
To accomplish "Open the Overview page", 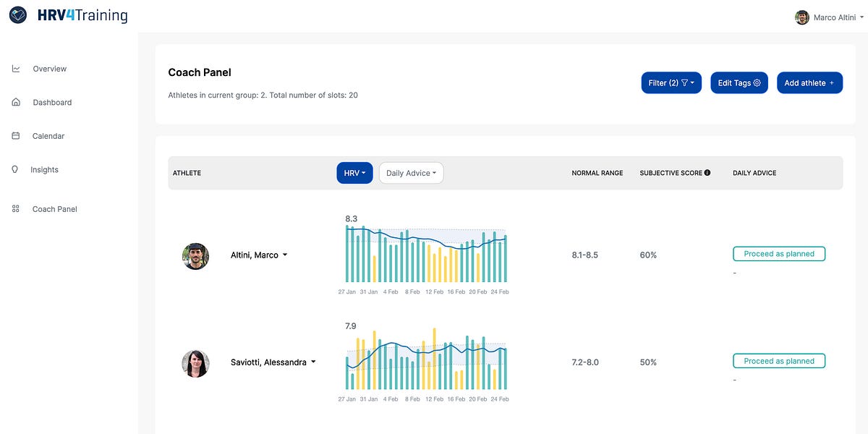I will click(49, 69).
